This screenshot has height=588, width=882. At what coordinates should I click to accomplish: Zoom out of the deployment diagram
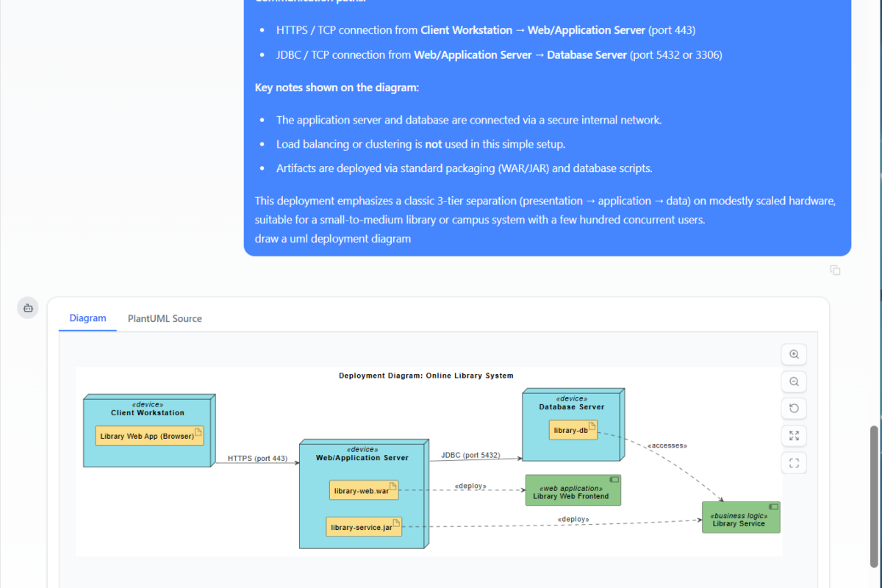(x=794, y=381)
